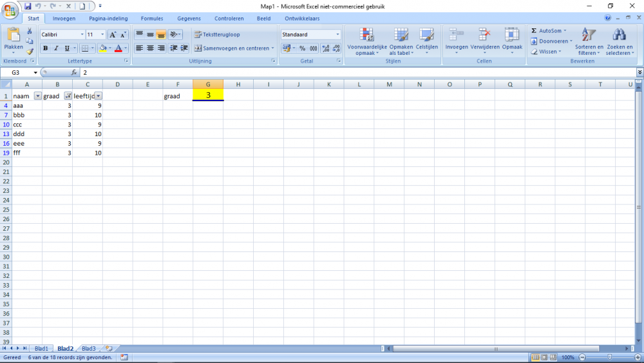Viewport: 644px width, 363px height.
Task: Click Samenvoegen en centreren button
Action: tap(233, 48)
